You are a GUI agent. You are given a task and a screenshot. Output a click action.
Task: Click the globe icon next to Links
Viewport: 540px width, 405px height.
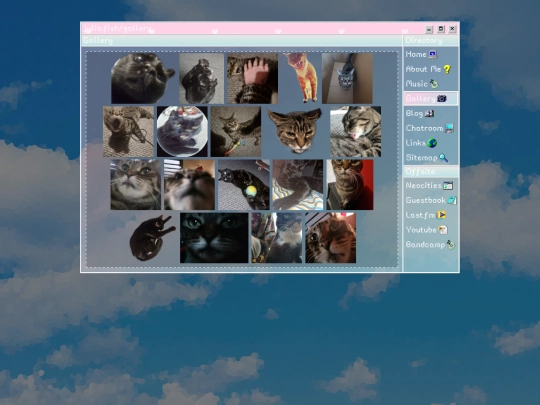click(432, 143)
